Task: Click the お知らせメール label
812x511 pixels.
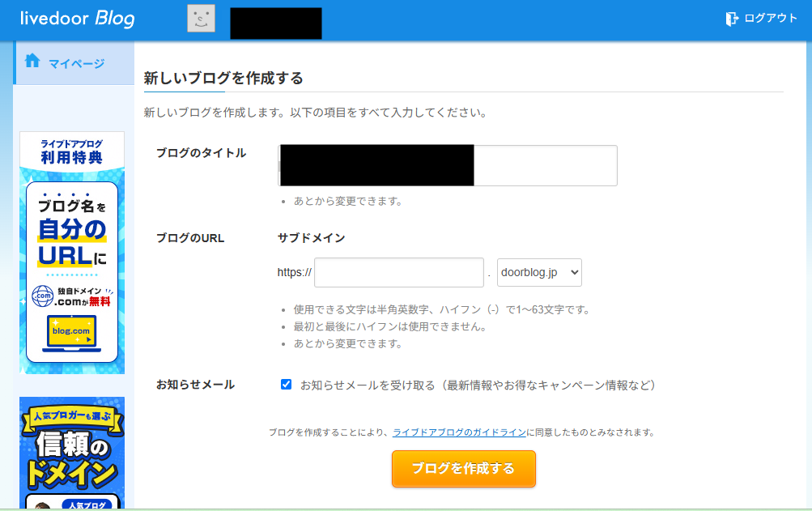Action: (195, 385)
